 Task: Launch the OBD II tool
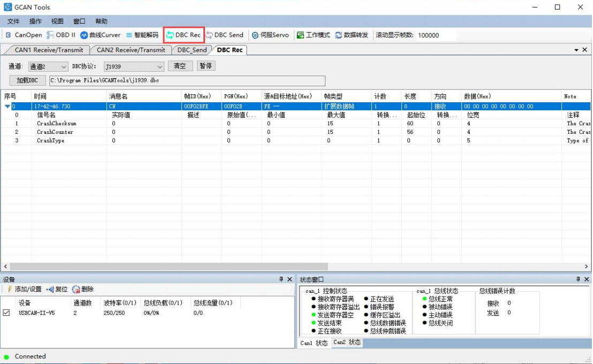[61, 35]
